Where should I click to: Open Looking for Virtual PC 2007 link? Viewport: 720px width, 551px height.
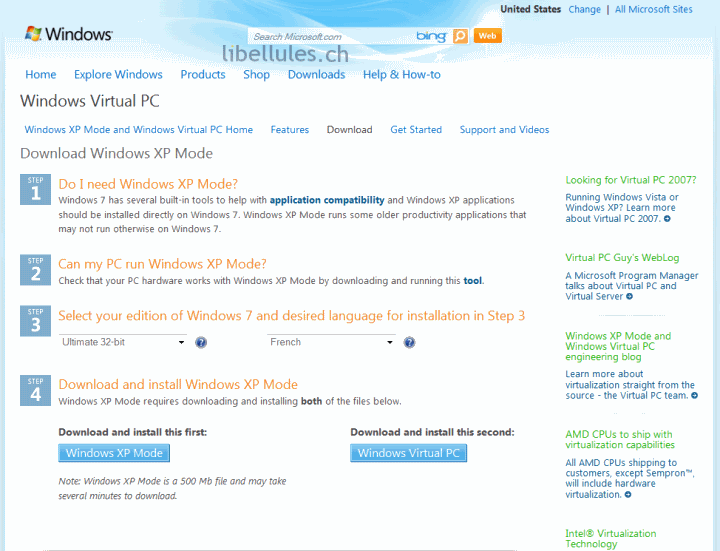631,180
